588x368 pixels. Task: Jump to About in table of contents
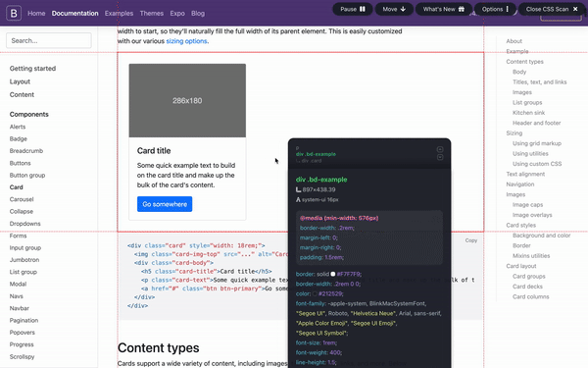pos(514,41)
